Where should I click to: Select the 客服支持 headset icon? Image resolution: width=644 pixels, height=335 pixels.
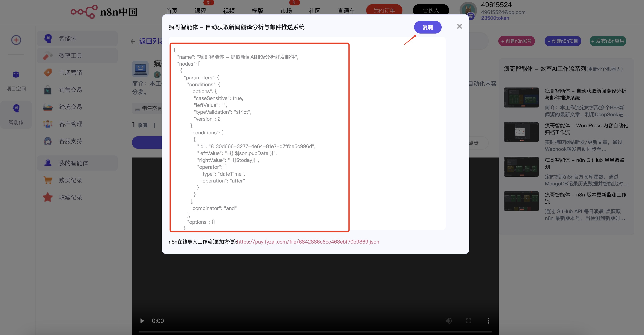pos(48,141)
